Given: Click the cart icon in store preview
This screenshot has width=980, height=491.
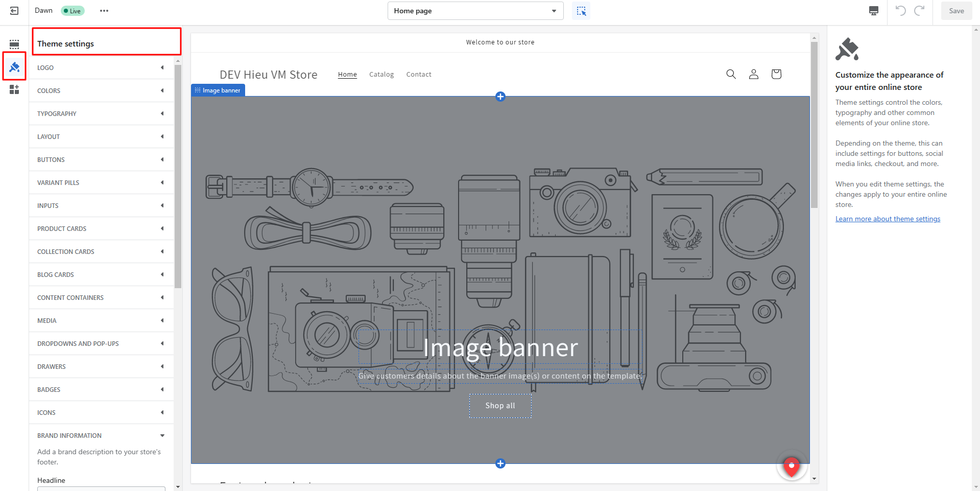Looking at the screenshot, I should (776, 74).
